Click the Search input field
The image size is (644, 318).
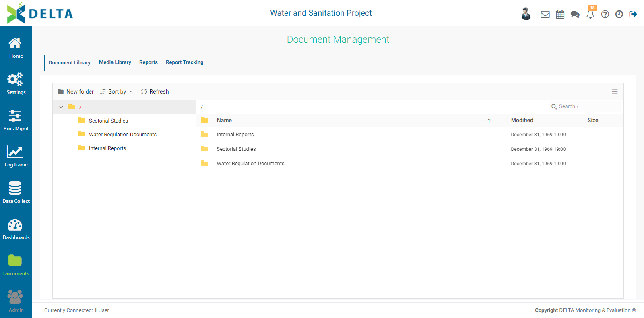point(585,106)
